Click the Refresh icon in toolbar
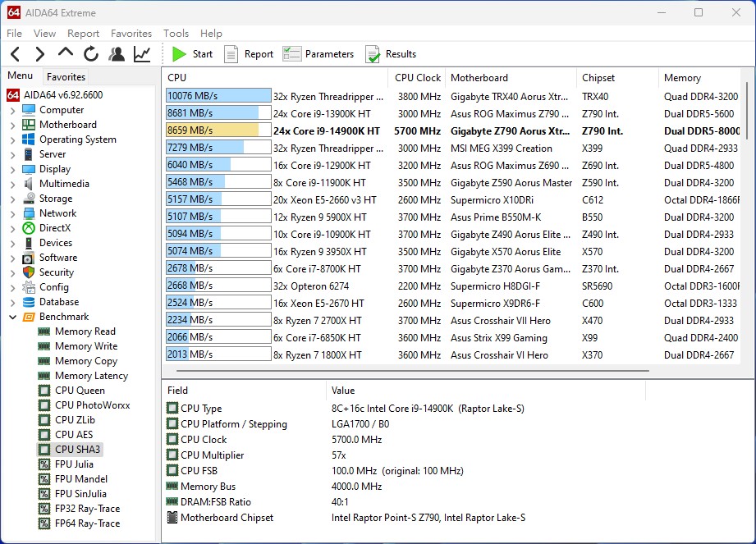 90,54
